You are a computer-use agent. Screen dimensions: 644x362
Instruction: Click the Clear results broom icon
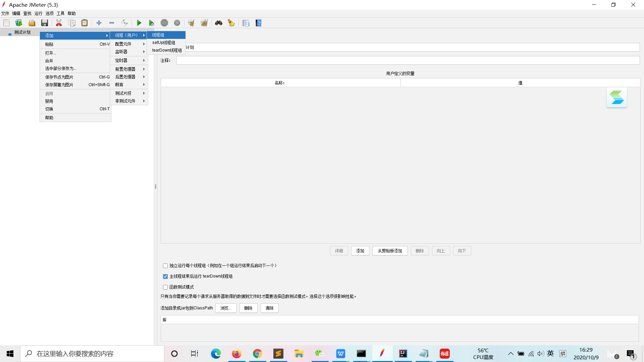click(191, 23)
